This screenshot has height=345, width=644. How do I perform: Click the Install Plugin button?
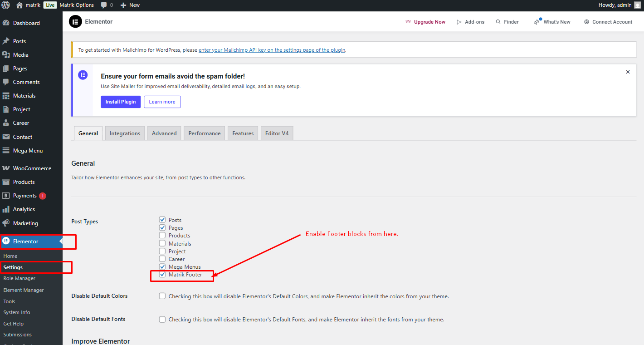click(121, 102)
